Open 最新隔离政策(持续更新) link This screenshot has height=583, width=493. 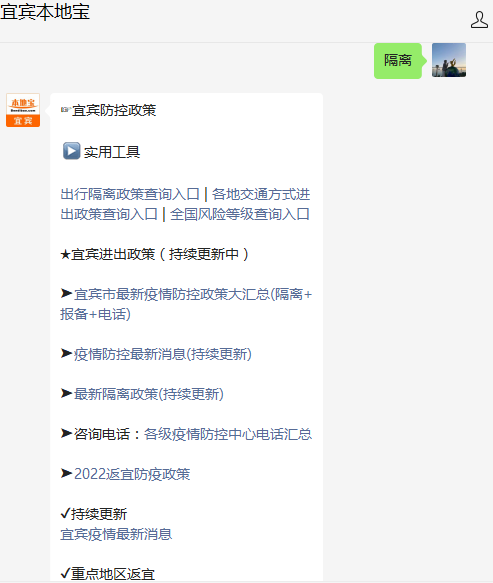pyautogui.click(x=149, y=394)
